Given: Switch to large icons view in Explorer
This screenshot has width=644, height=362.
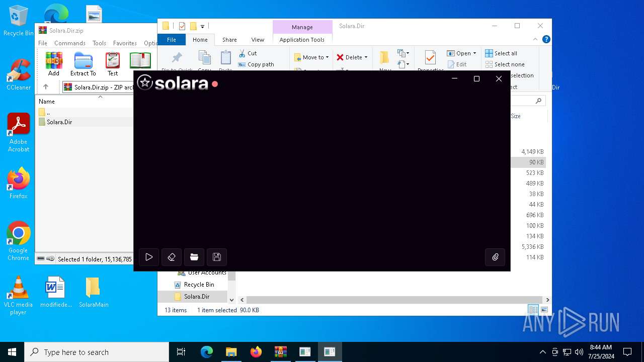Looking at the screenshot, I should click(x=544, y=310).
